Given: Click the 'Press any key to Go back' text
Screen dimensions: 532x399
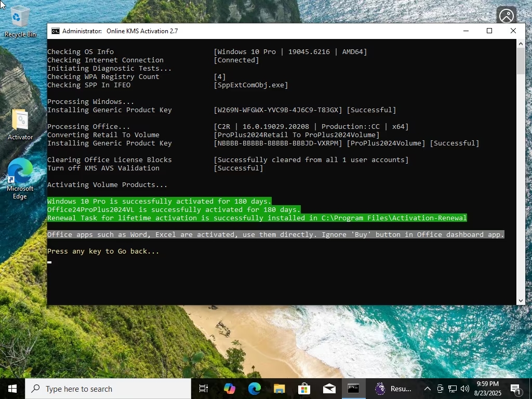Looking at the screenshot, I should point(103,251).
